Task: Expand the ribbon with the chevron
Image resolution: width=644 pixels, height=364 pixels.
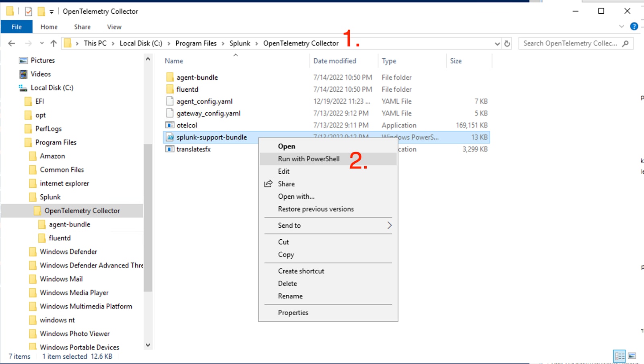Action: pos(621,27)
